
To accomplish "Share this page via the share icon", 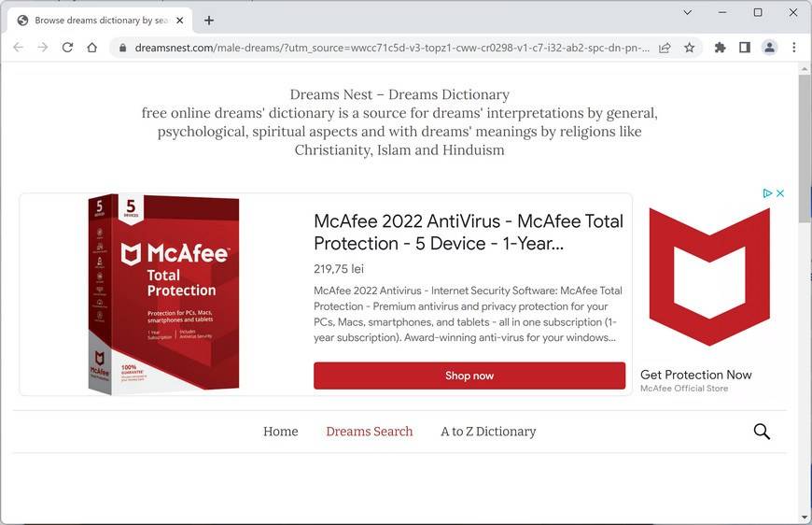I will coord(665,48).
